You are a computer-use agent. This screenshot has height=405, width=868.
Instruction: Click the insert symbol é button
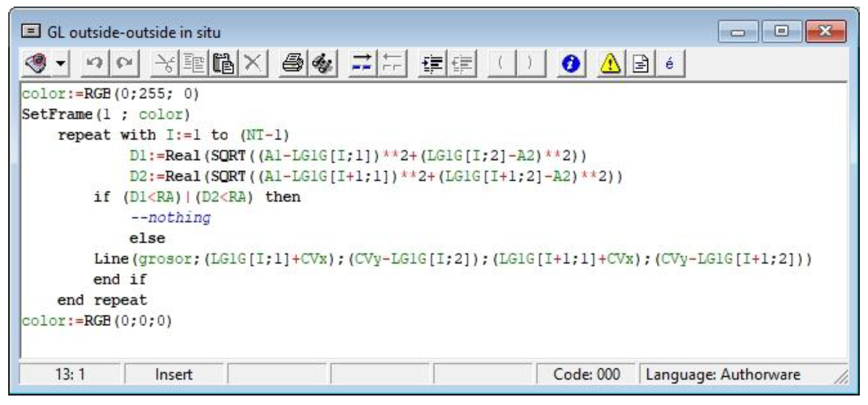670,63
